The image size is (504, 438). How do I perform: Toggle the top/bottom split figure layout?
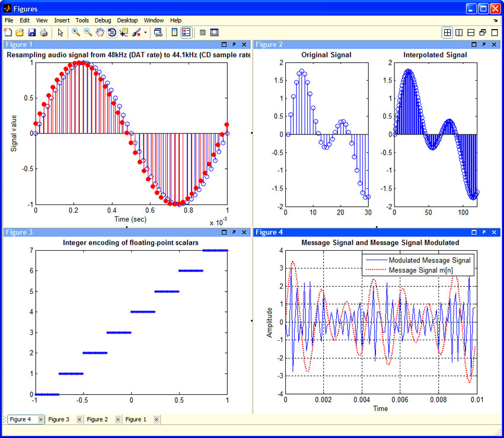[x=470, y=33]
